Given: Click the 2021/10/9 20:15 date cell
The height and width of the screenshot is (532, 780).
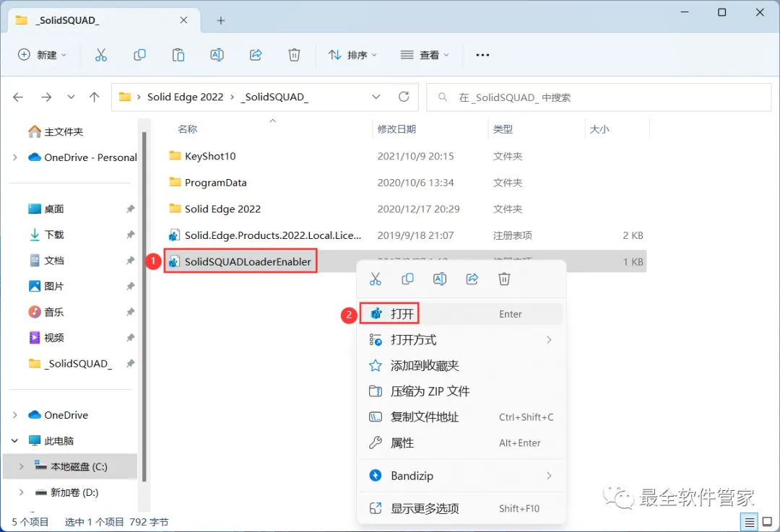Looking at the screenshot, I should point(415,156).
